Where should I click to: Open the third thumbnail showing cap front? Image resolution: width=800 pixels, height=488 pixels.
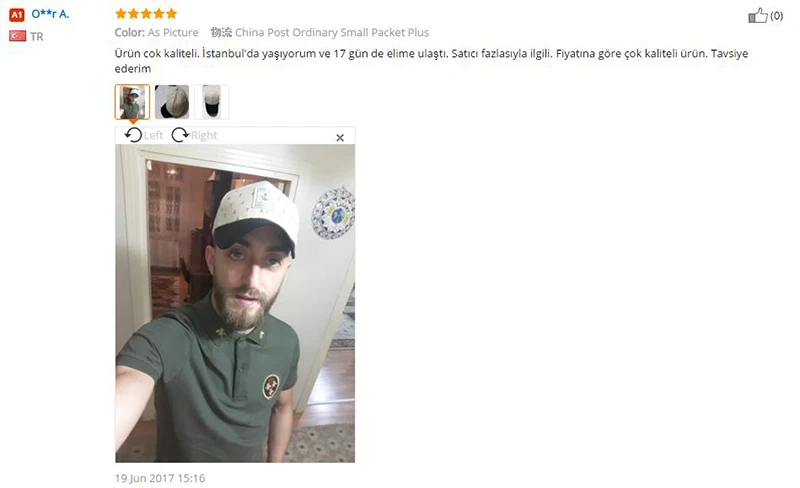pyautogui.click(x=212, y=102)
